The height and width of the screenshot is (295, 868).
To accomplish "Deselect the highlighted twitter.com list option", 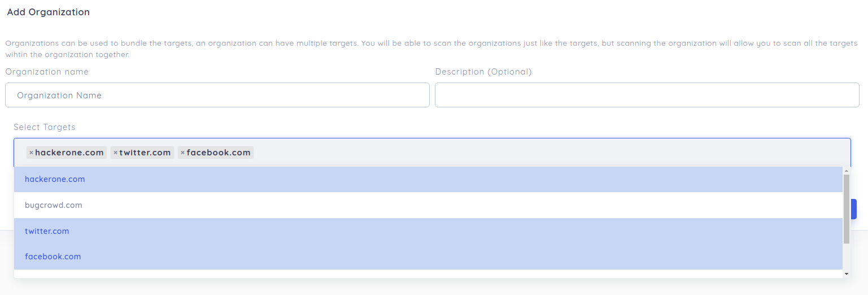I will (47, 231).
